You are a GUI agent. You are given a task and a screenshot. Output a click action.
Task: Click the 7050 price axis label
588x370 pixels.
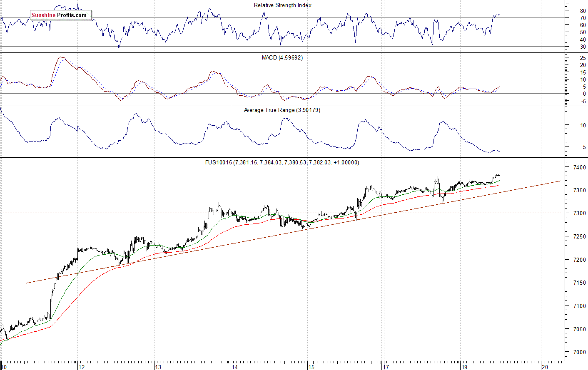(580, 329)
